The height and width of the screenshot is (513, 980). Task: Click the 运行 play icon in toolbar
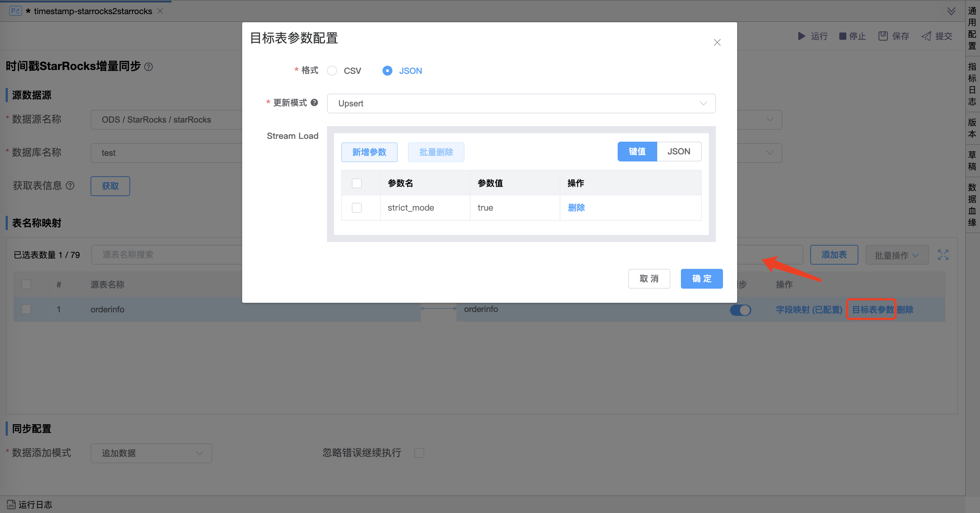click(801, 36)
